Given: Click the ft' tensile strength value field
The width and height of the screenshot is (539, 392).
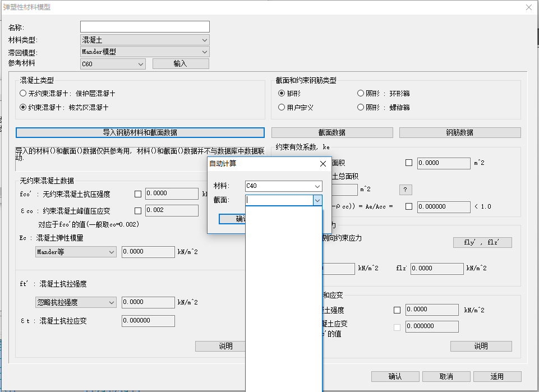Looking at the screenshot, I should [148, 302].
